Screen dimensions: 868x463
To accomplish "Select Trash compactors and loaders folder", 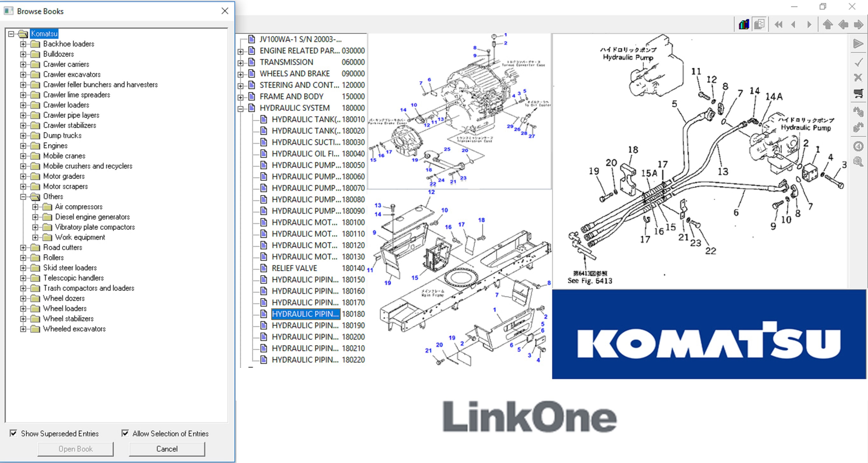I will pos(89,288).
